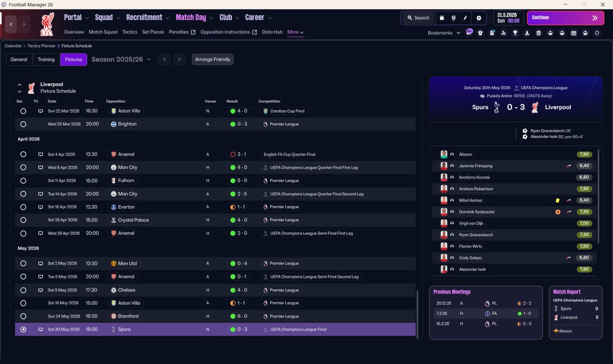The height and width of the screenshot is (364, 613).
Task: Go to previous season with left arrow
Action: [164, 59]
